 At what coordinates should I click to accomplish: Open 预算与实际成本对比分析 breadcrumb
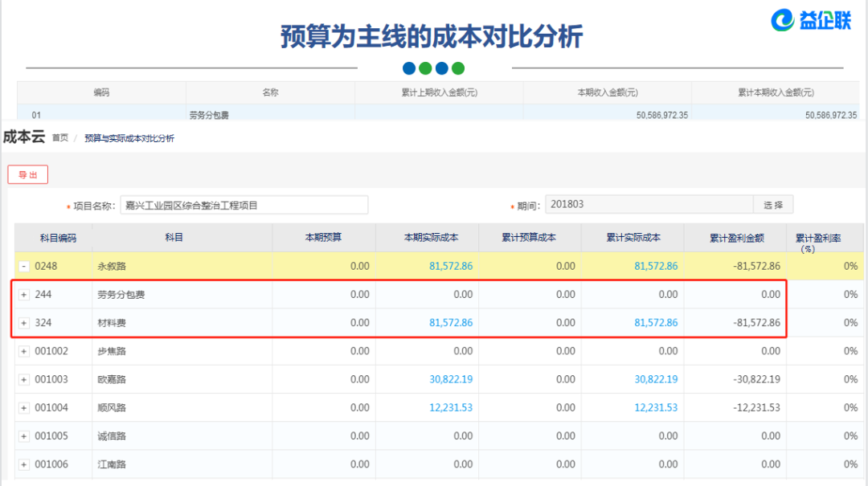pyautogui.click(x=129, y=138)
